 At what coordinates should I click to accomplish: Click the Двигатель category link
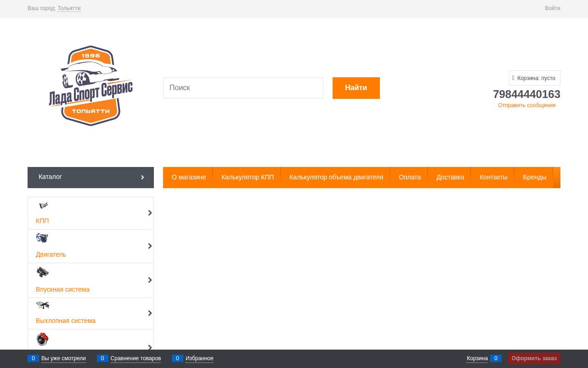(51, 254)
